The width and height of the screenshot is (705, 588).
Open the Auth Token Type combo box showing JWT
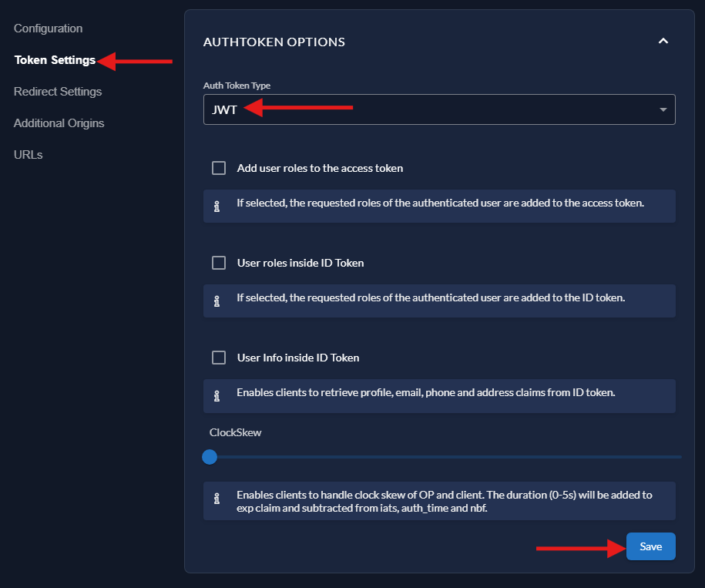click(431, 110)
